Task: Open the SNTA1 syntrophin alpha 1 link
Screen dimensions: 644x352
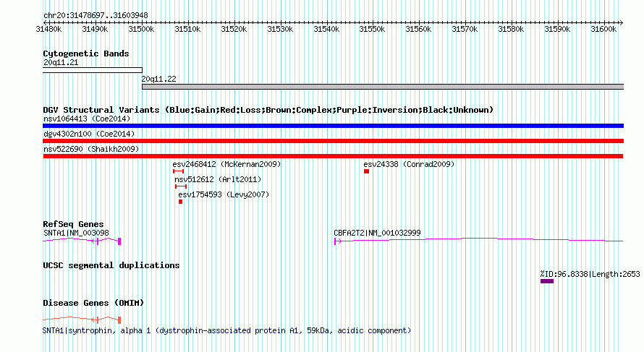Action: pos(226,330)
